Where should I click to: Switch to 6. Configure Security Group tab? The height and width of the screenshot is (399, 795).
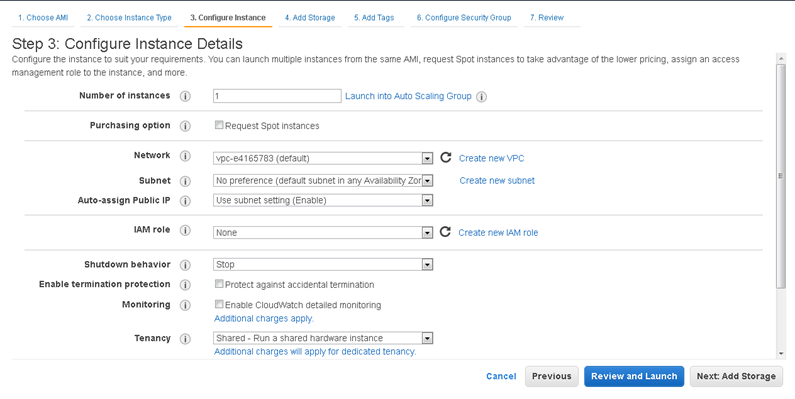(x=464, y=18)
